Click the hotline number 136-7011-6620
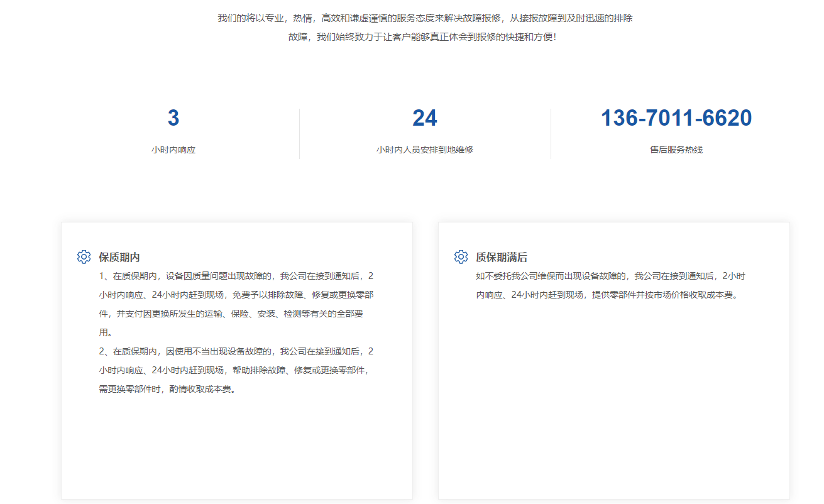 pyautogui.click(x=676, y=118)
